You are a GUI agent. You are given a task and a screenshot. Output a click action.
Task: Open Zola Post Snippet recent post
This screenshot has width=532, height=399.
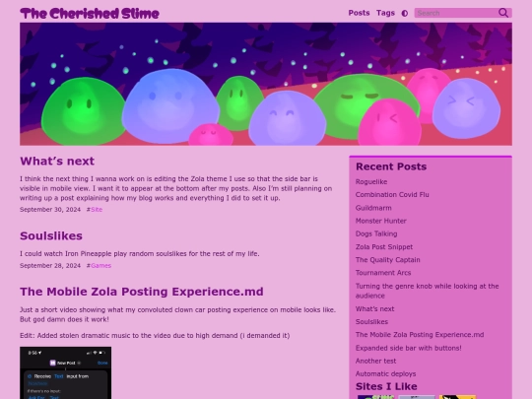pos(384,247)
